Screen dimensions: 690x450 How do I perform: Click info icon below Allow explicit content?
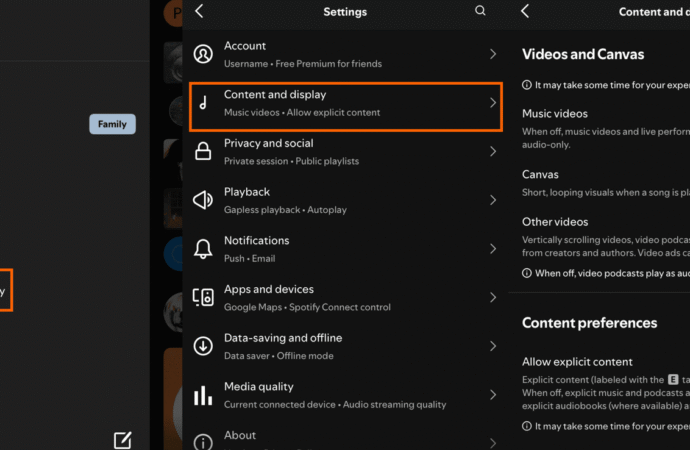[526, 426]
